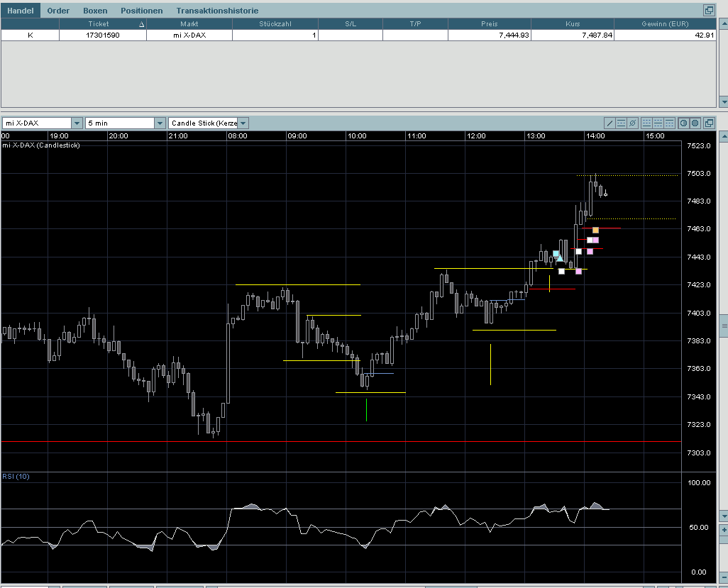This screenshot has height=588, width=728.
Task: Switch to the Handel tab
Action: (21, 10)
